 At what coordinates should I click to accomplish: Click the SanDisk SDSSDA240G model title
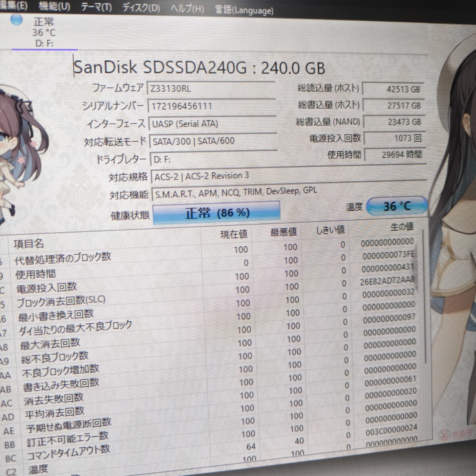[199, 68]
